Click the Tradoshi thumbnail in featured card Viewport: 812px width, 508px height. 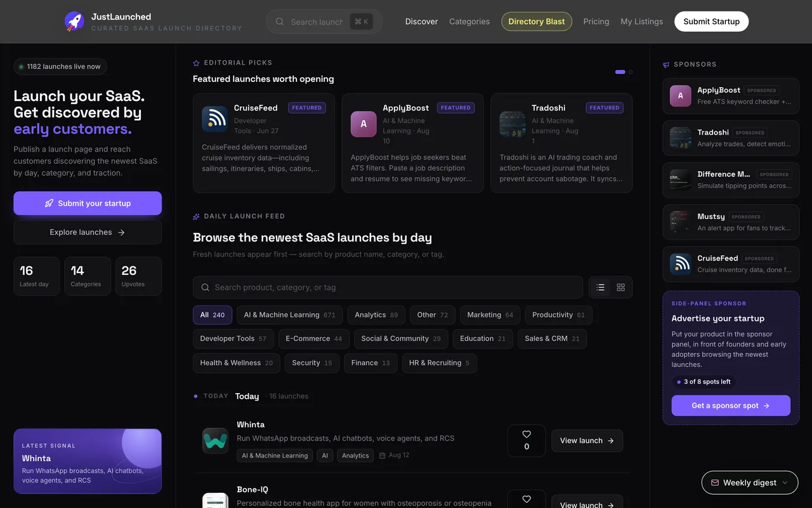pos(513,124)
